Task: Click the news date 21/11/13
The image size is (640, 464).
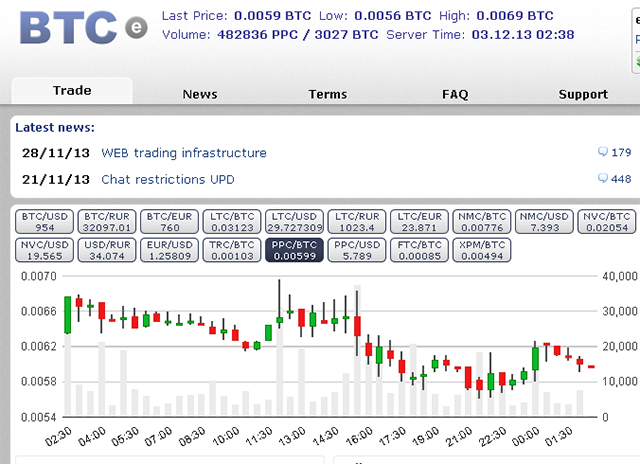Action: (x=56, y=180)
